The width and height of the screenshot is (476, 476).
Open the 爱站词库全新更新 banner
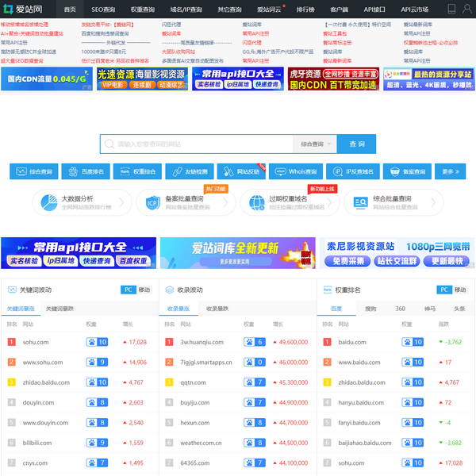(236, 253)
